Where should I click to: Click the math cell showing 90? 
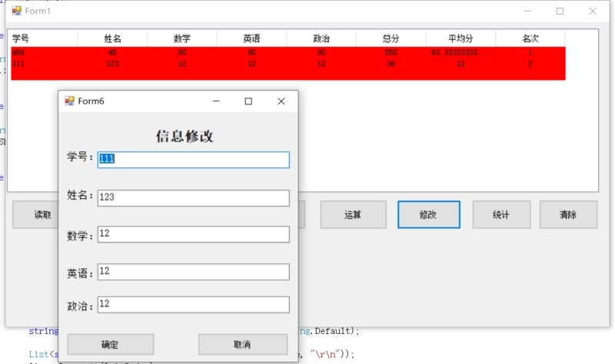point(182,52)
